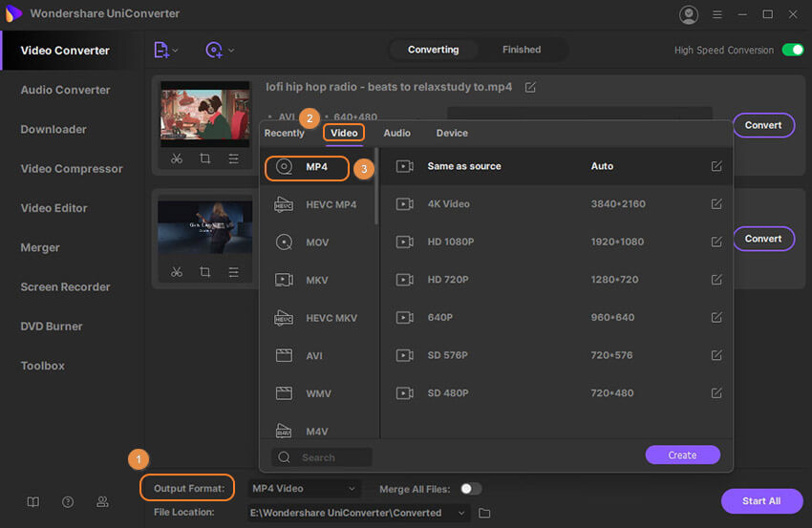
Task: Open effects settings for the second video
Action: (x=233, y=272)
